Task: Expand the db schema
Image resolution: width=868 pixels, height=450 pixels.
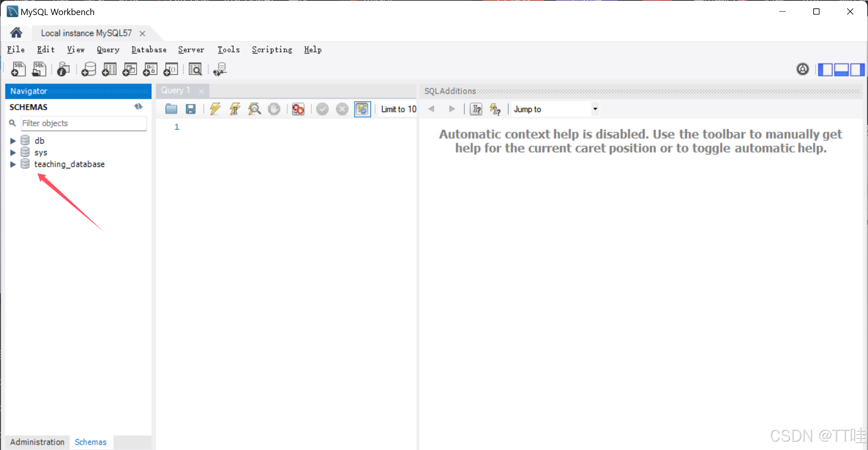Action: tap(13, 141)
